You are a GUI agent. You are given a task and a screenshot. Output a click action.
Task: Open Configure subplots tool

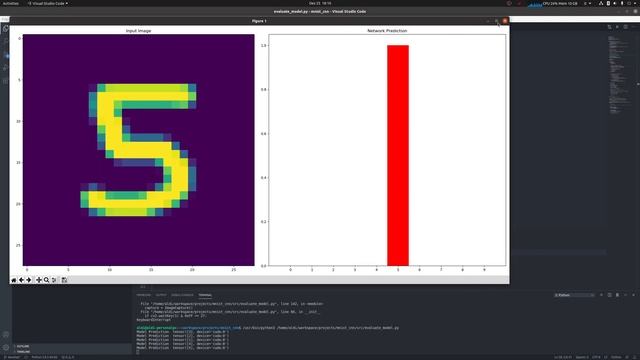click(54, 280)
